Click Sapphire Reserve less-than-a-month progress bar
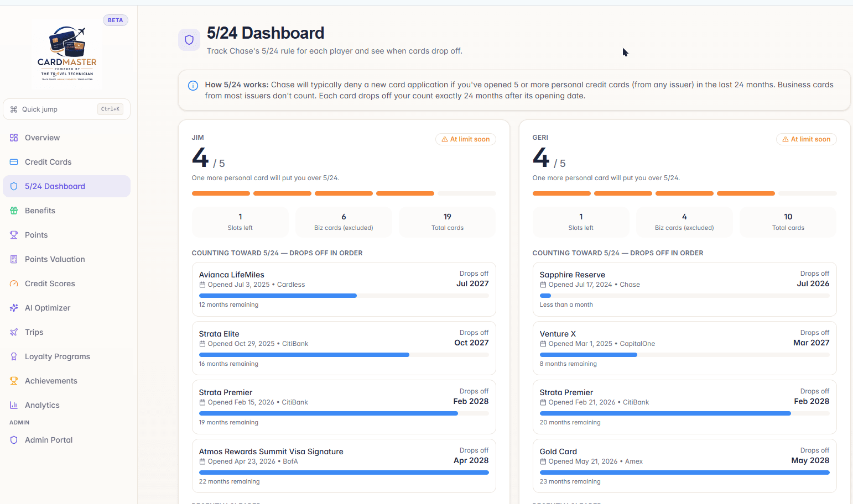This screenshot has width=853, height=504. click(684, 296)
